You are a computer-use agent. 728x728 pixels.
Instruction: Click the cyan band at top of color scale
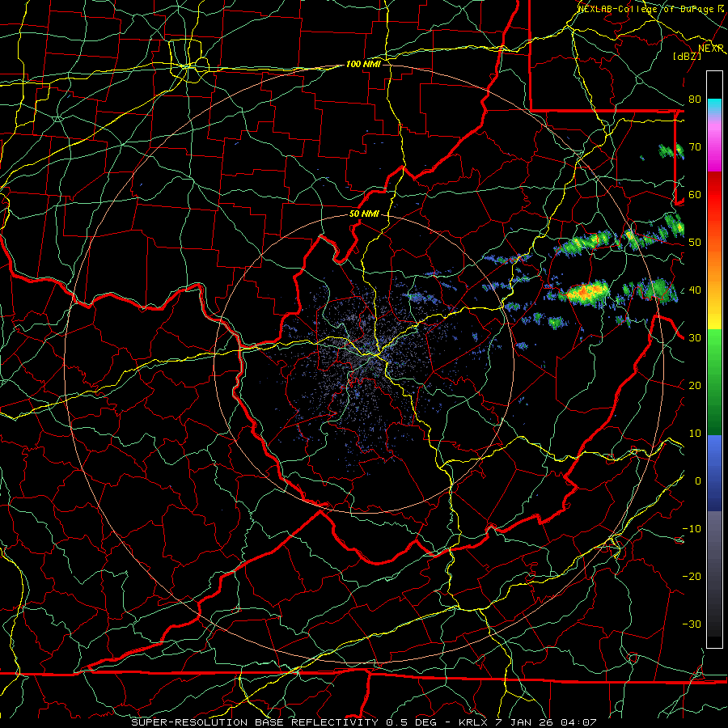click(x=714, y=107)
